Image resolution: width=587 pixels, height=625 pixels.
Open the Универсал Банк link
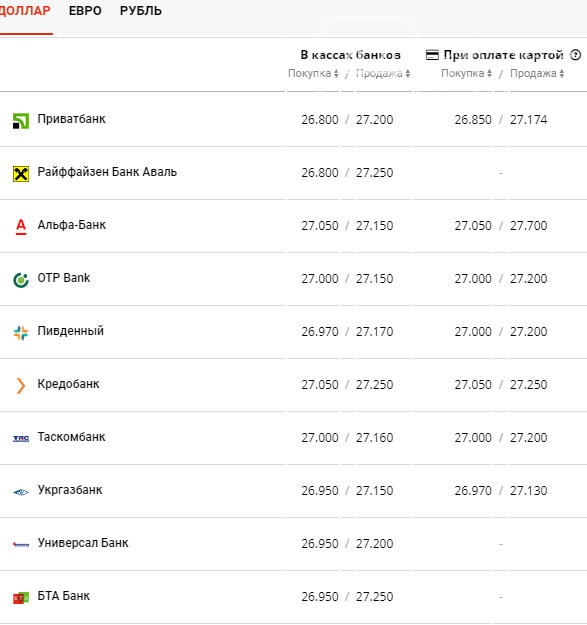click(83, 543)
